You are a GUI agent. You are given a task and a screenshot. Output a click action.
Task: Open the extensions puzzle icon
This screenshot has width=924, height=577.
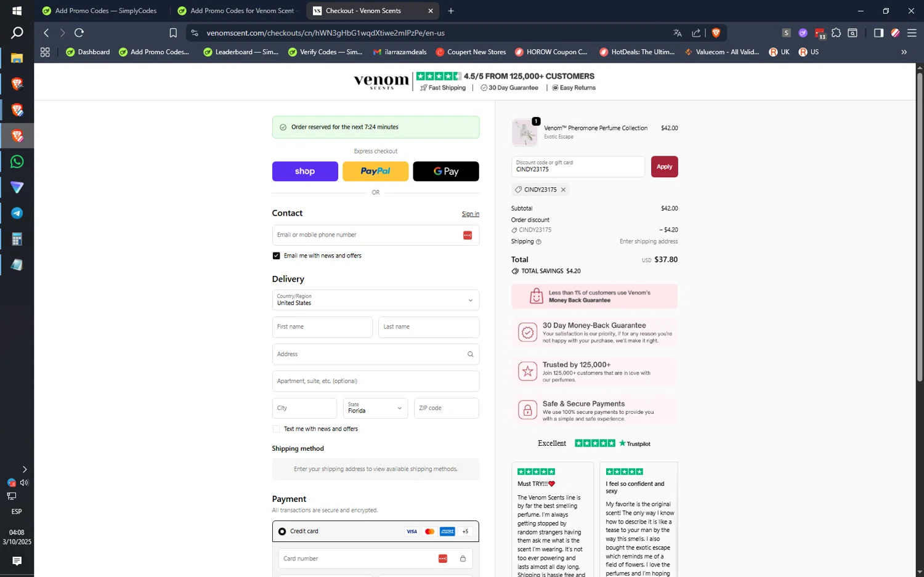836,33
